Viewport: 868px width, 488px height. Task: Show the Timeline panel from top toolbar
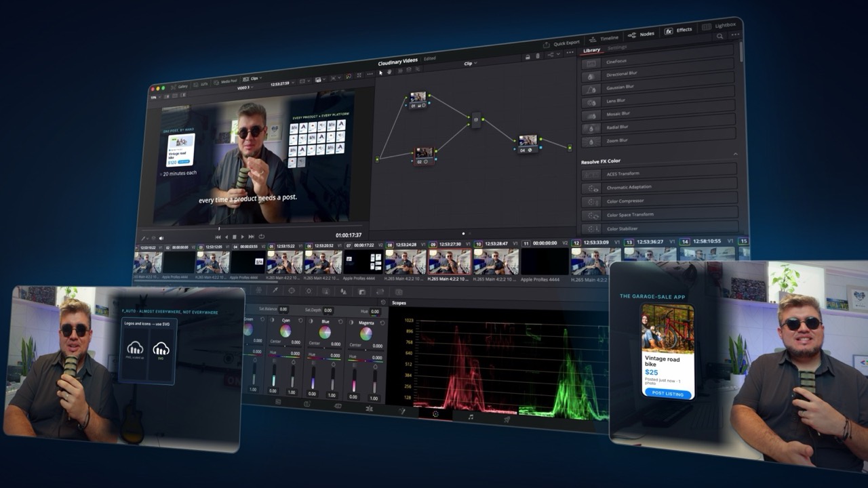point(604,38)
